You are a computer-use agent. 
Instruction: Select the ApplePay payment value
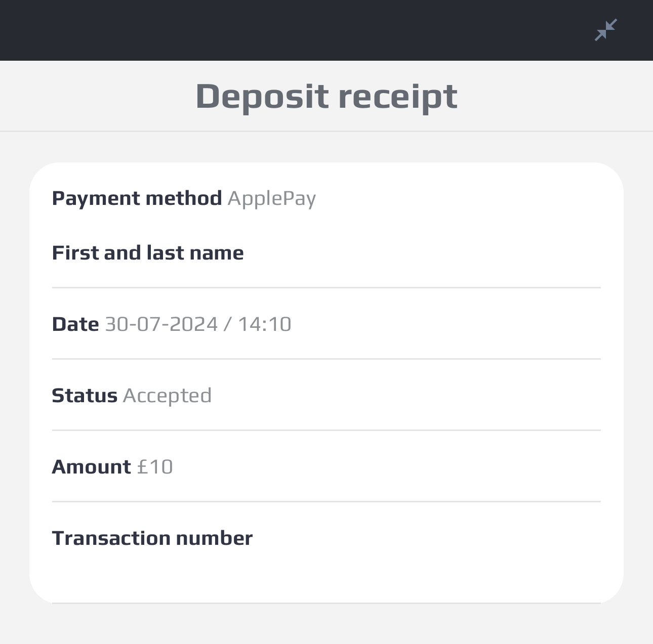tap(272, 199)
